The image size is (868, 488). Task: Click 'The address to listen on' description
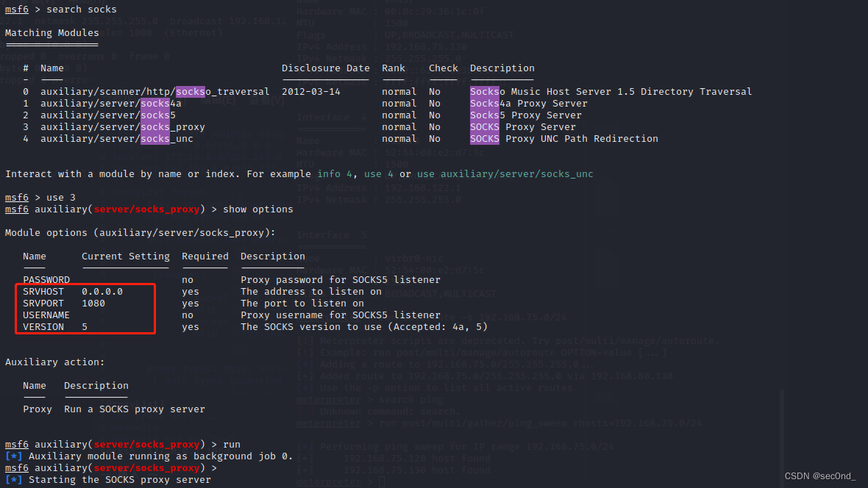311,292
